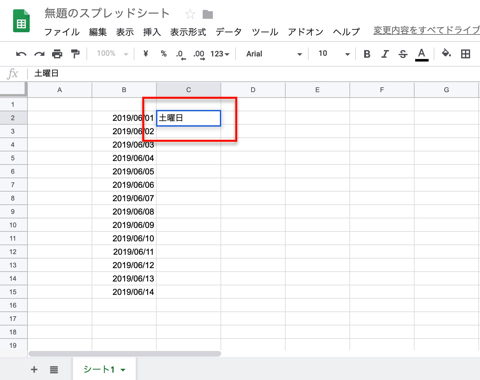Click the spreadsheet title 無題のスプレッドシート

click(x=107, y=13)
